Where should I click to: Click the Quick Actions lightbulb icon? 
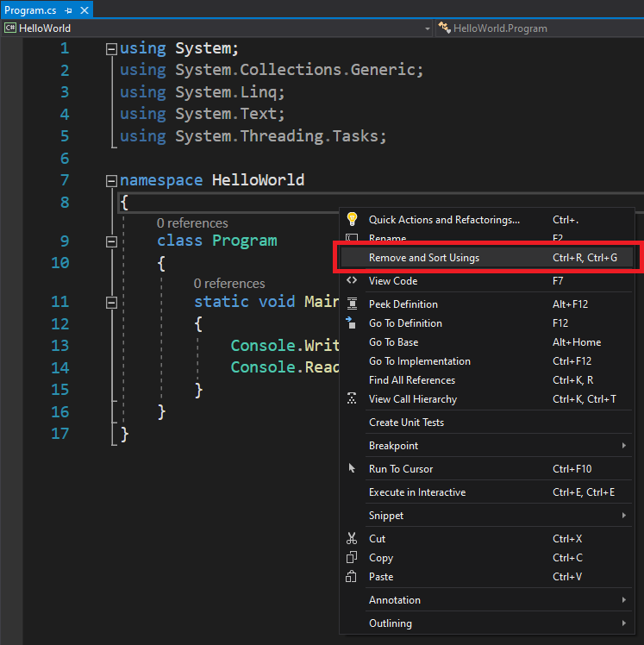(352, 220)
